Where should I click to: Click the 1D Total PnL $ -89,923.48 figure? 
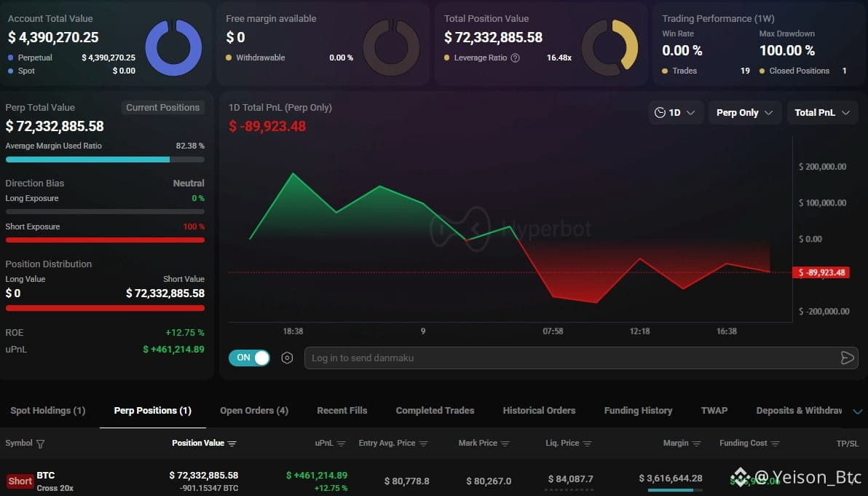267,126
